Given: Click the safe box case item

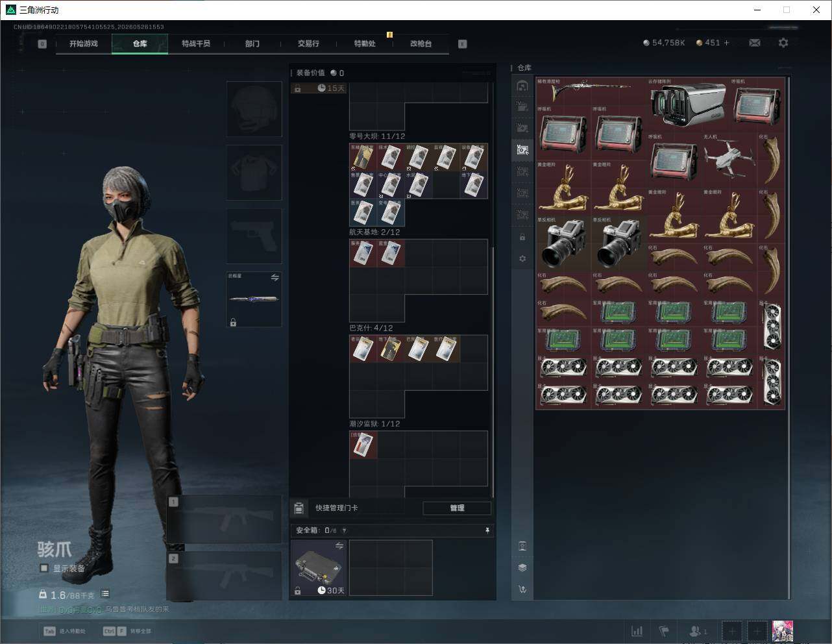Looking at the screenshot, I should 319,567.
